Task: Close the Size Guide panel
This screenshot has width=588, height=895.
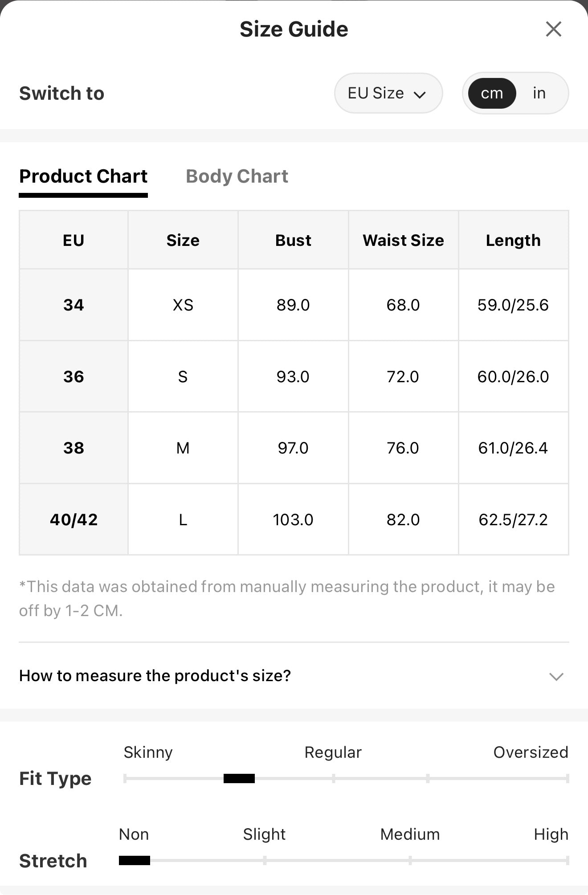Action: [553, 29]
